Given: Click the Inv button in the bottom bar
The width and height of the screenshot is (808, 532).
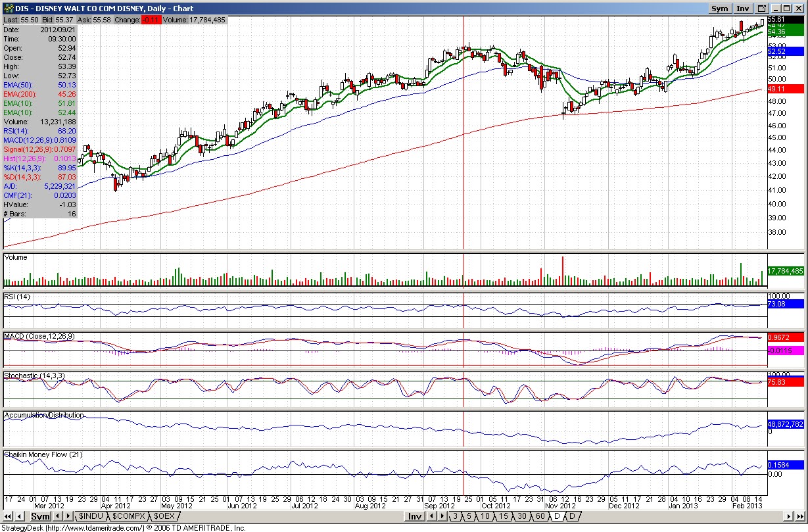Looking at the screenshot, I should 414,516.
